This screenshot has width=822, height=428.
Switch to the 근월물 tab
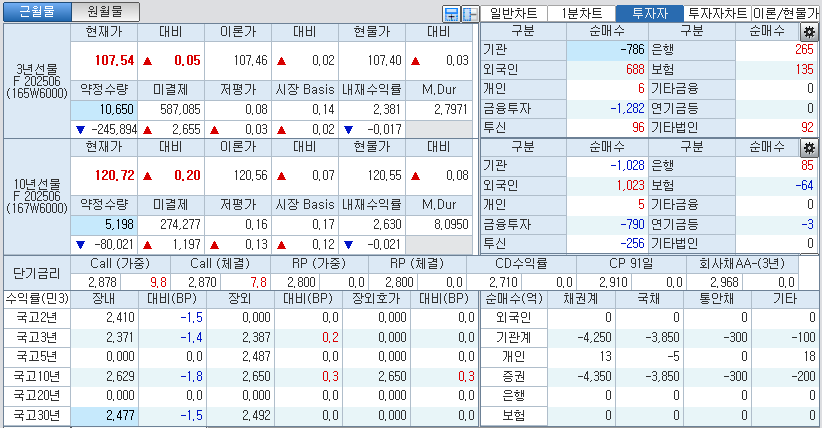pos(37,12)
